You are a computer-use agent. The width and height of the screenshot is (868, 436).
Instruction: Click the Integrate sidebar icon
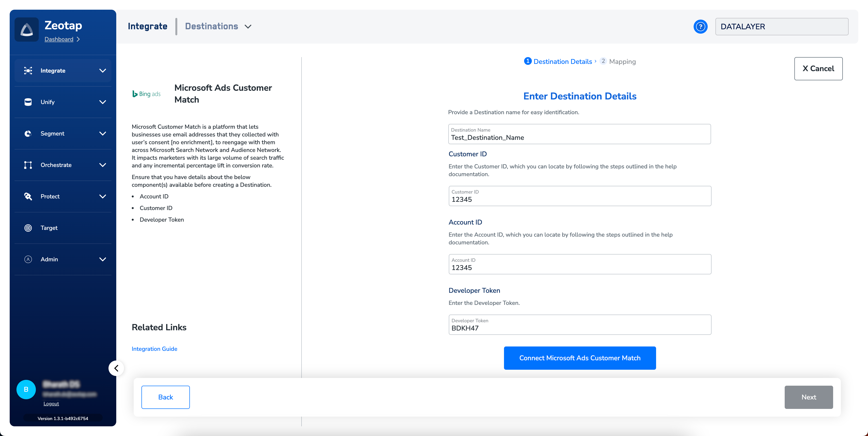coord(28,70)
